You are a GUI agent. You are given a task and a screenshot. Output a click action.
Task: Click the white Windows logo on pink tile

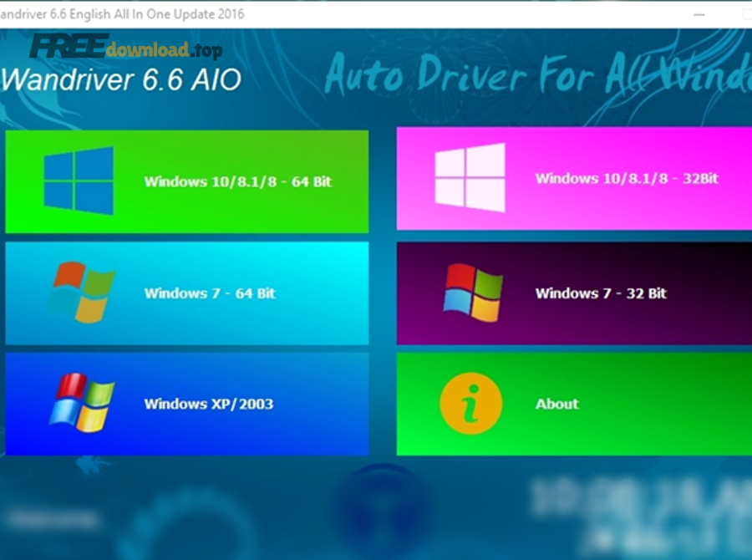click(470, 177)
